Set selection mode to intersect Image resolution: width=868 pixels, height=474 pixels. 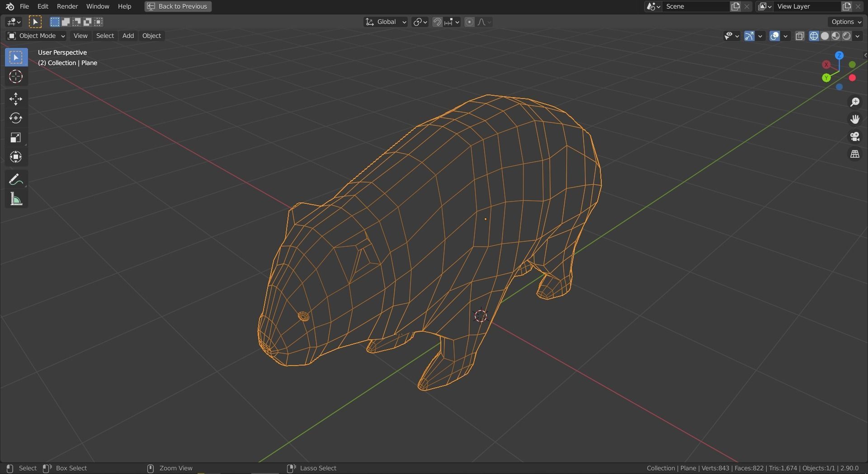click(x=98, y=22)
